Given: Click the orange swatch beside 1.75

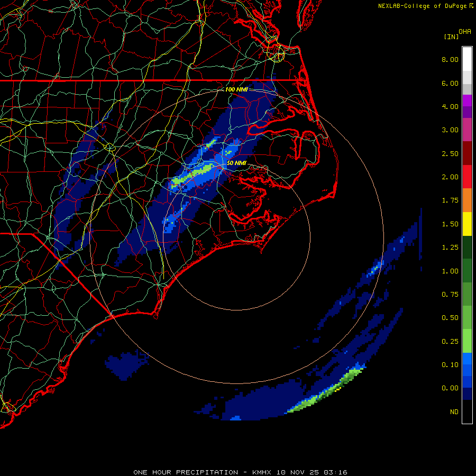Looking at the screenshot, I should pyautogui.click(x=467, y=200).
